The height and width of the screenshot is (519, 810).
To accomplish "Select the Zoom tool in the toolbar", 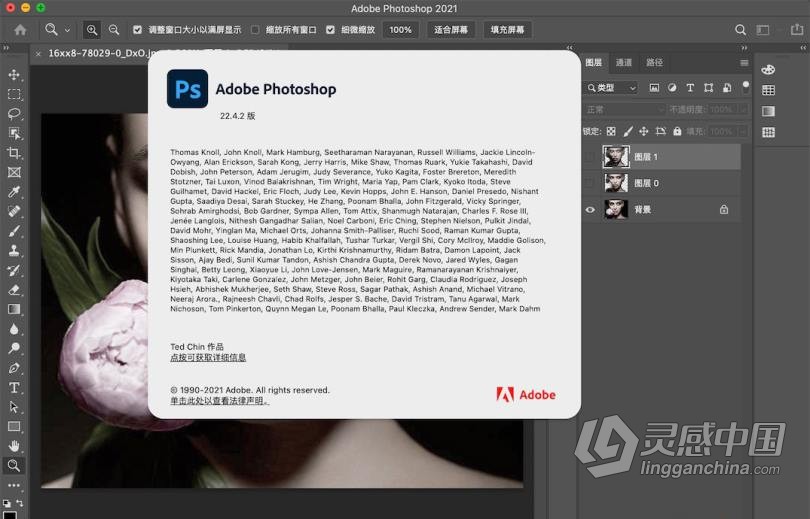I will [x=14, y=466].
